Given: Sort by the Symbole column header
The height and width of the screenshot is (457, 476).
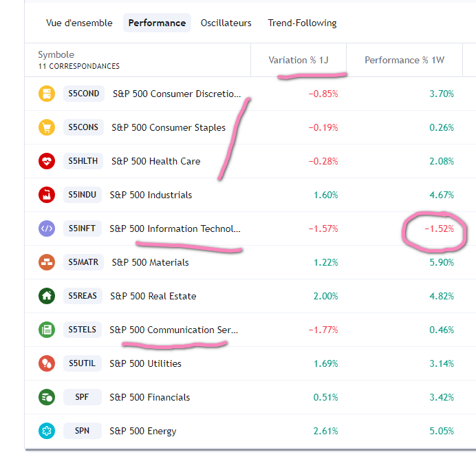Looking at the screenshot, I should click(56, 54).
